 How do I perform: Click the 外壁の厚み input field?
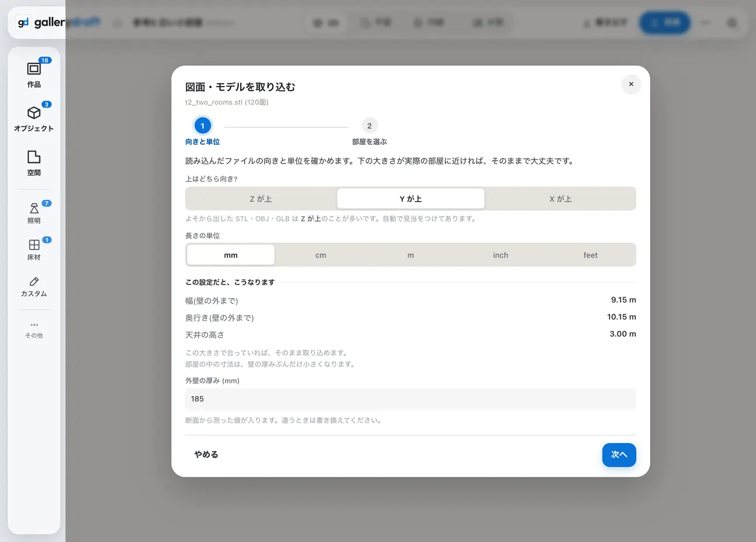click(411, 399)
